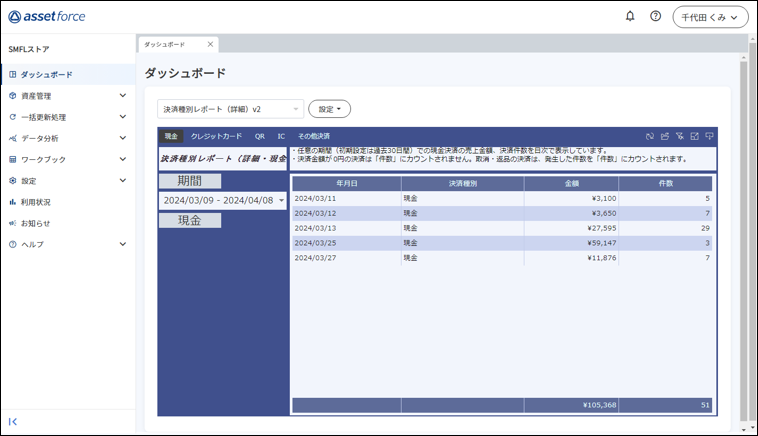Select the 2024/03/12 date cell
The image size is (758, 436).
tap(347, 213)
